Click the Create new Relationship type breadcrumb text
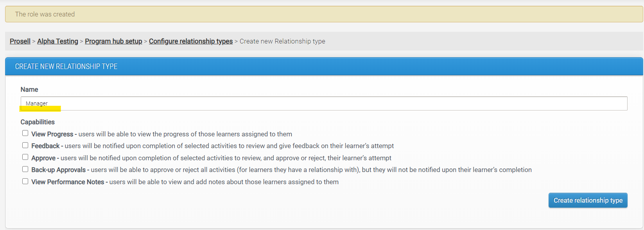Image resolution: width=644 pixels, height=230 pixels. (282, 41)
